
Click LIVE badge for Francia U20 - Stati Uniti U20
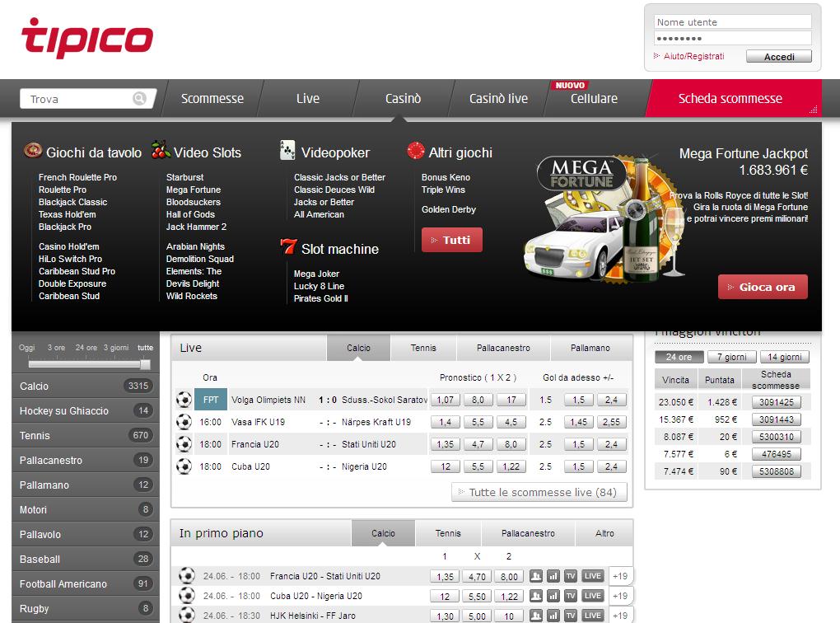point(592,576)
